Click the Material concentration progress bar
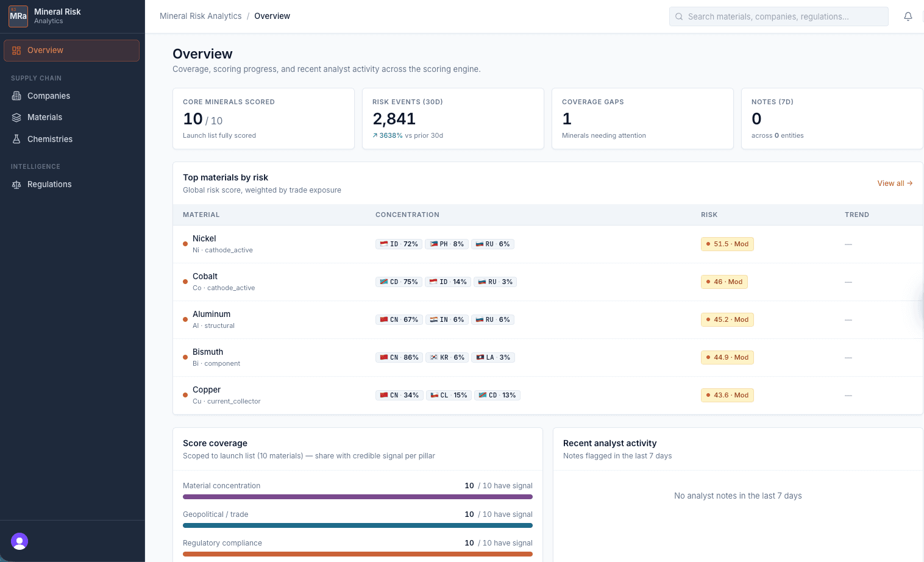 [x=358, y=497]
